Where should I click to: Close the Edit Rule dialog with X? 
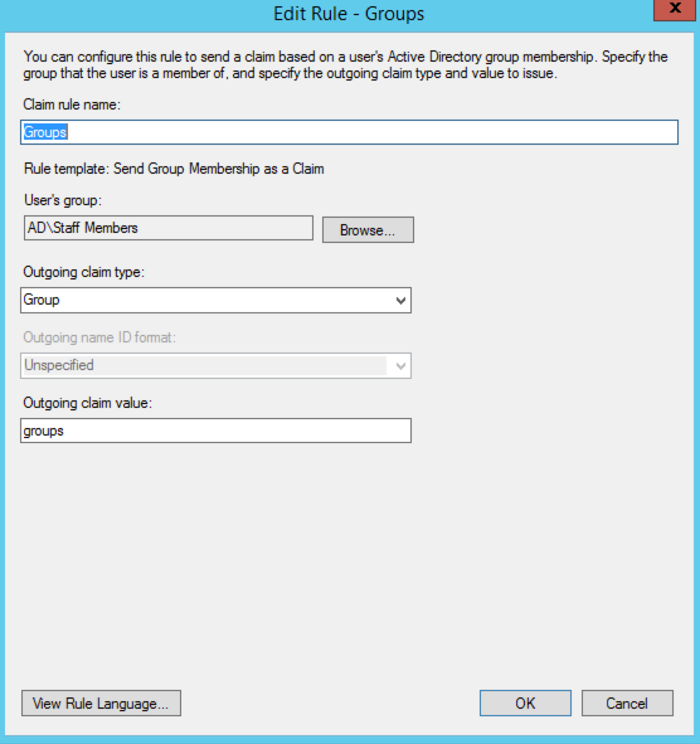pos(675,9)
